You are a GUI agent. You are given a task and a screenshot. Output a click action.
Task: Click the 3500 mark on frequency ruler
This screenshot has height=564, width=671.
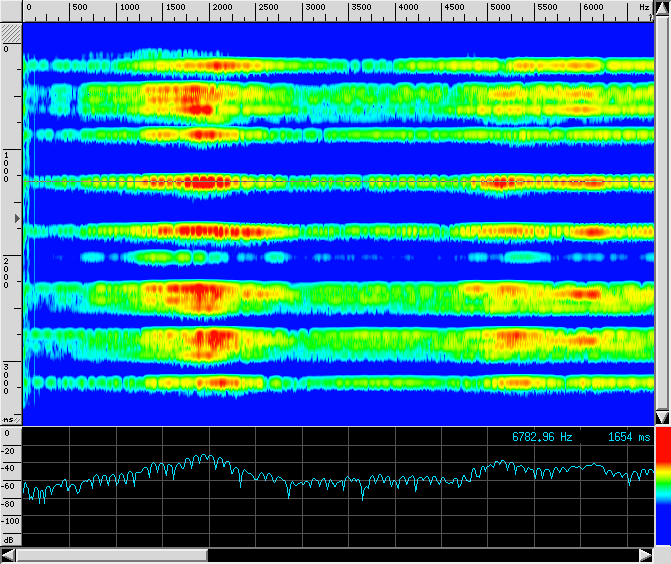360,8
